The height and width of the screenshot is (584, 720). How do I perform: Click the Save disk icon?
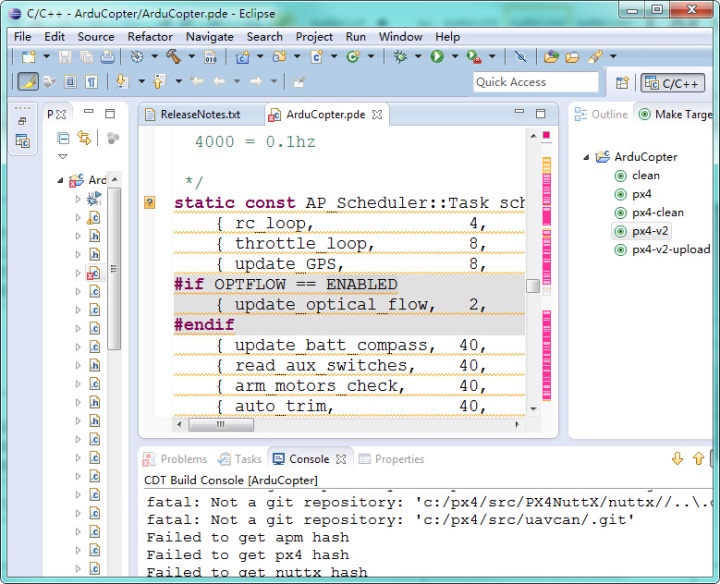(65, 56)
